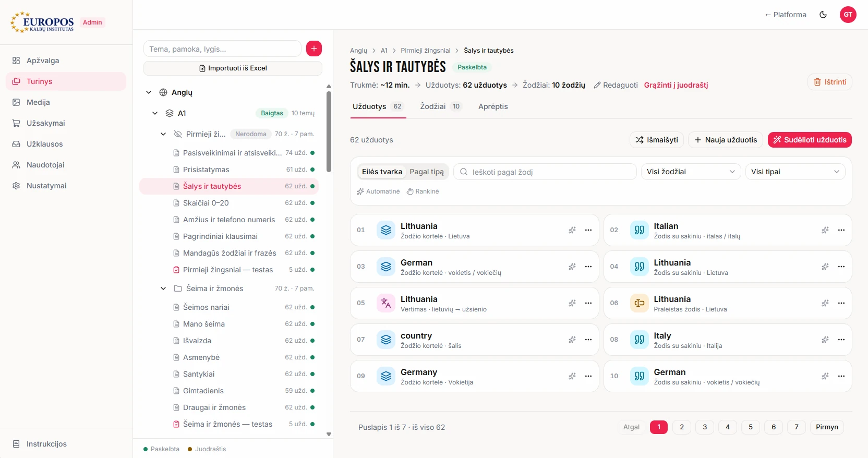Toggle dark mode moon icon
868x458 pixels.
point(823,15)
